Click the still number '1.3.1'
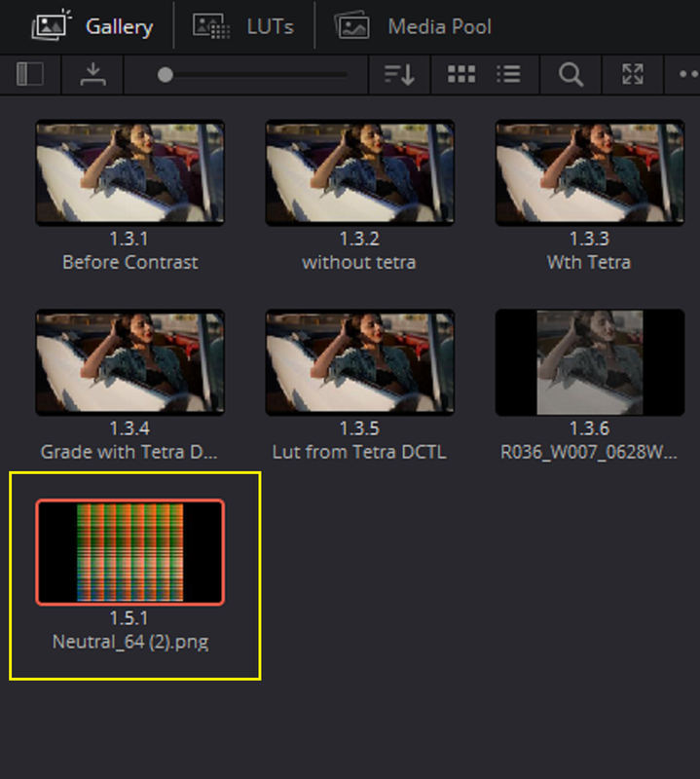Image resolution: width=700 pixels, height=779 pixels. tap(129, 239)
